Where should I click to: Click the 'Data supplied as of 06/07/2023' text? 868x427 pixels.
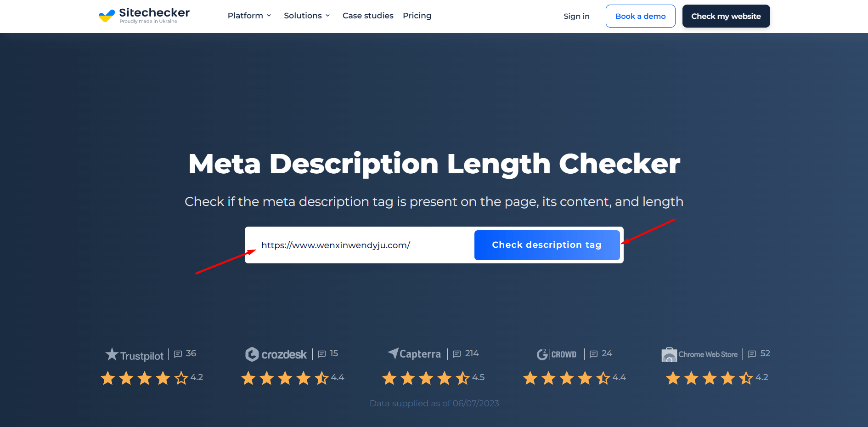434,403
